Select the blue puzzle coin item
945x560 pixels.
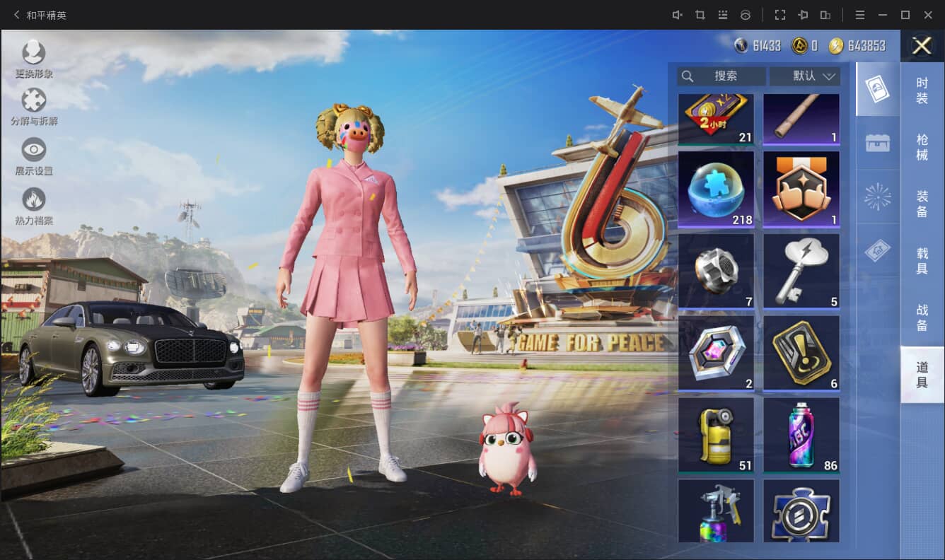[801, 511]
